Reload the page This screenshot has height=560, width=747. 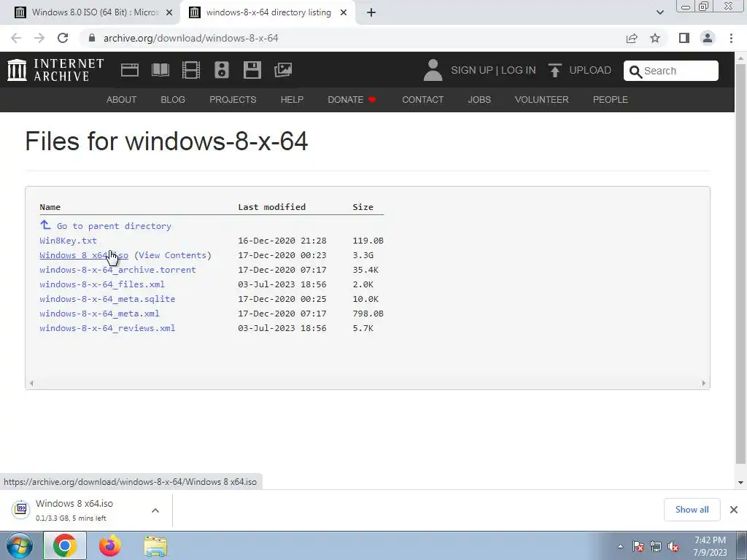(63, 38)
